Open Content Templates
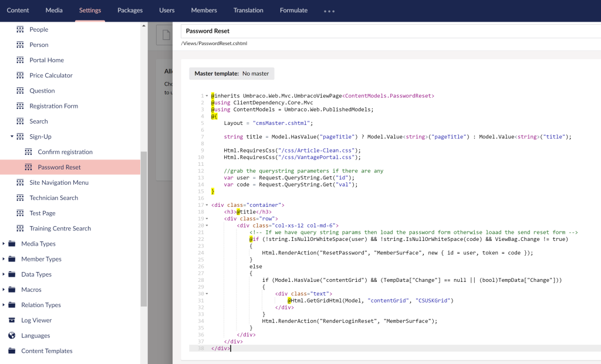 point(47,351)
